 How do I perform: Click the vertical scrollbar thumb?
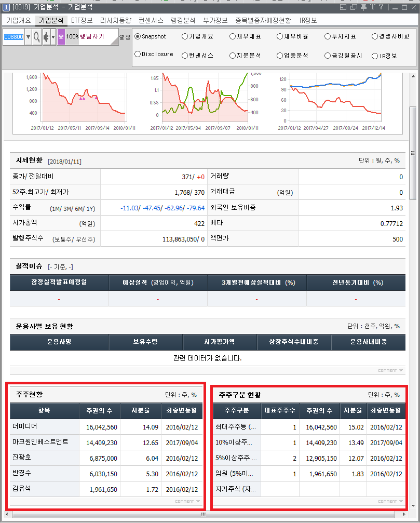413,153
